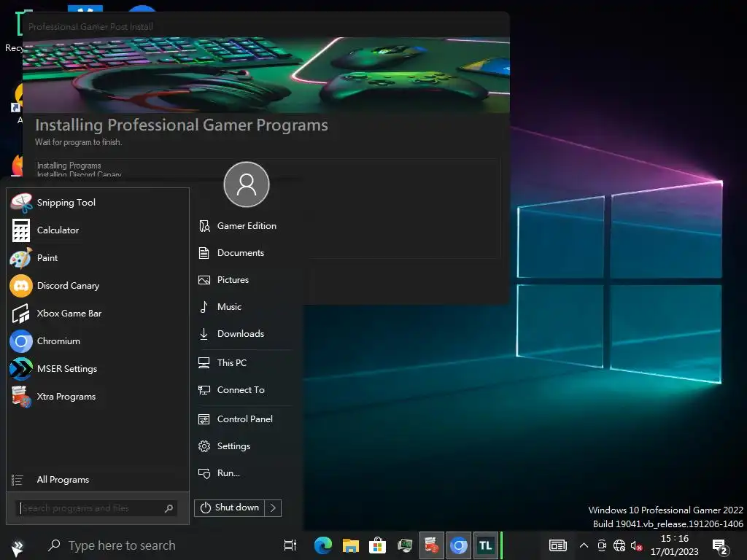The image size is (747, 560).
Task: Expand shut down options arrow
Action: pyautogui.click(x=273, y=507)
